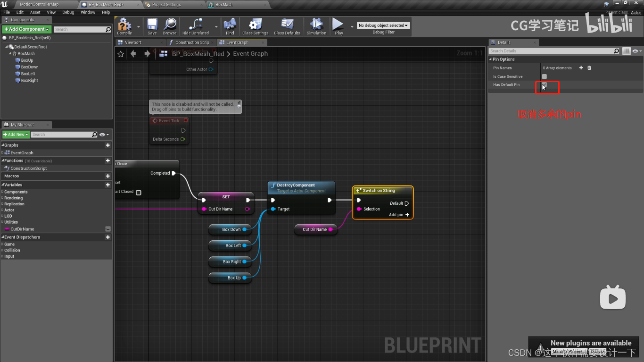This screenshot has height=362, width=644.
Task: Select the Switch on String node title
Action: pyautogui.click(x=379, y=191)
